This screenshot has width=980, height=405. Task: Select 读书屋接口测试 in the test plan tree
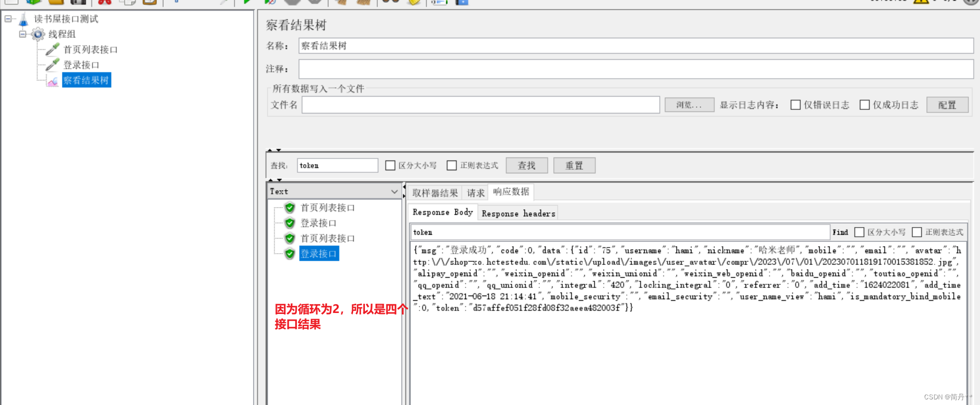coord(66,19)
